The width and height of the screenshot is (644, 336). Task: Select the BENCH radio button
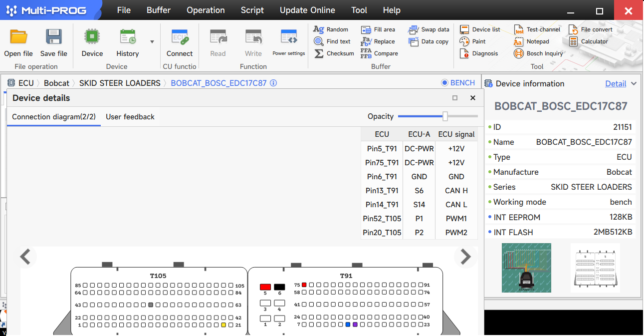coord(445,83)
